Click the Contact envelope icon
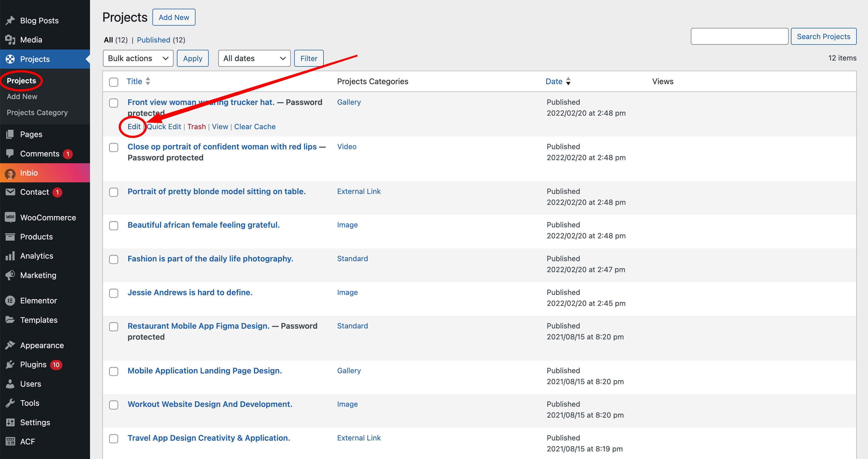Screen dimensions: 868x459 [x=10, y=192]
